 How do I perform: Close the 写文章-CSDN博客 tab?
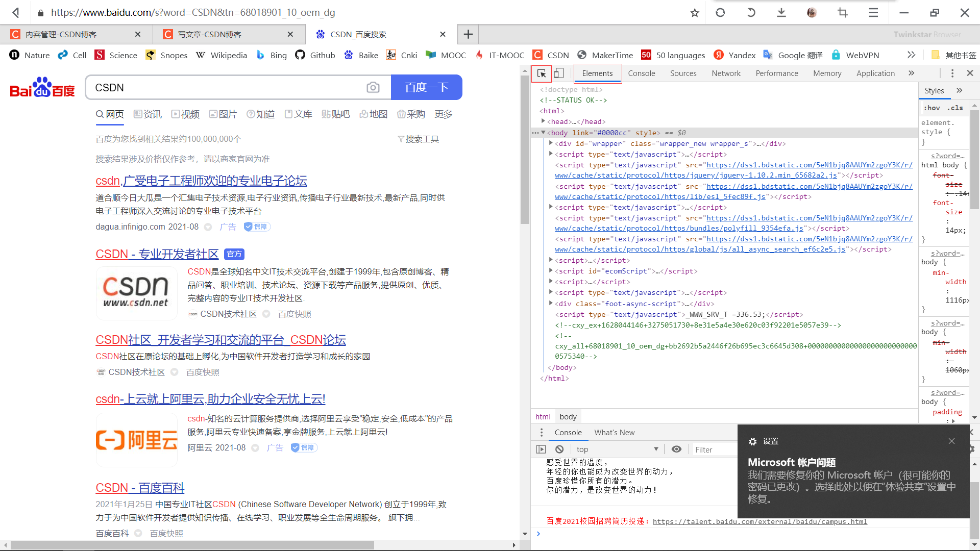[290, 34]
